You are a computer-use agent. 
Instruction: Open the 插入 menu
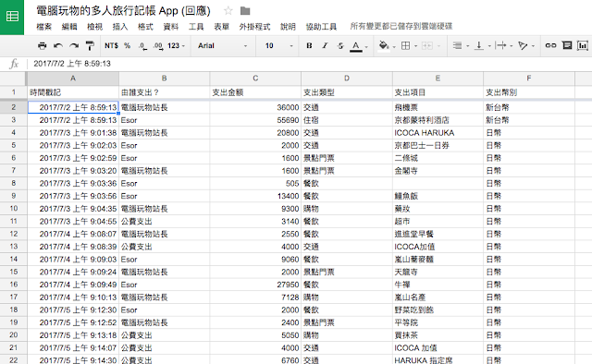[x=120, y=27]
